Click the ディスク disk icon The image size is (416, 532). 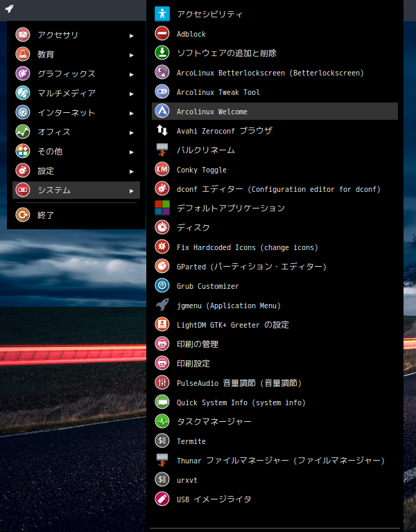click(162, 227)
